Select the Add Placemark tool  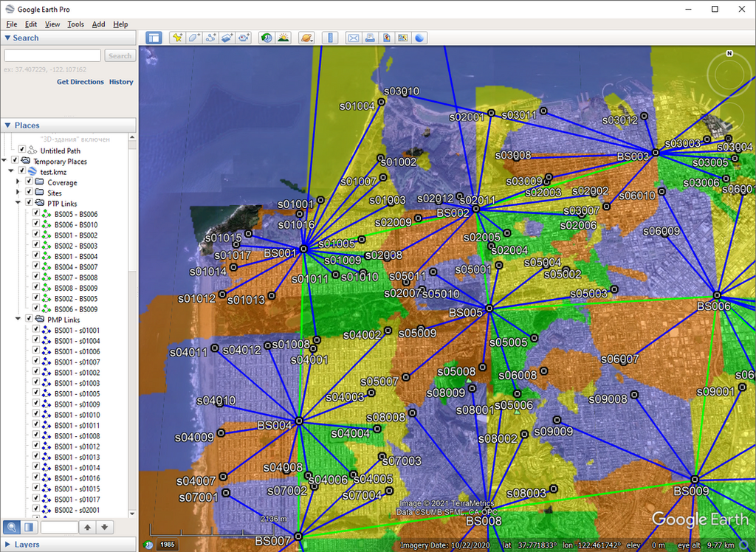178,37
